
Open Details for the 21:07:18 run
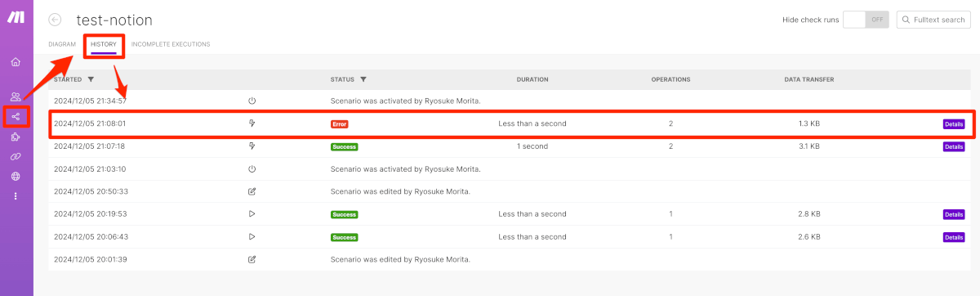point(954,146)
